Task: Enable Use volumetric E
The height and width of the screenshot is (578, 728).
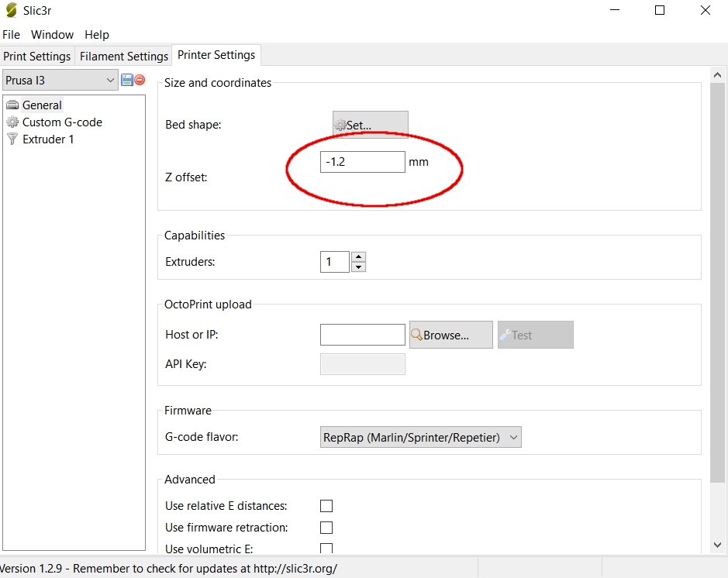Action: point(326,549)
